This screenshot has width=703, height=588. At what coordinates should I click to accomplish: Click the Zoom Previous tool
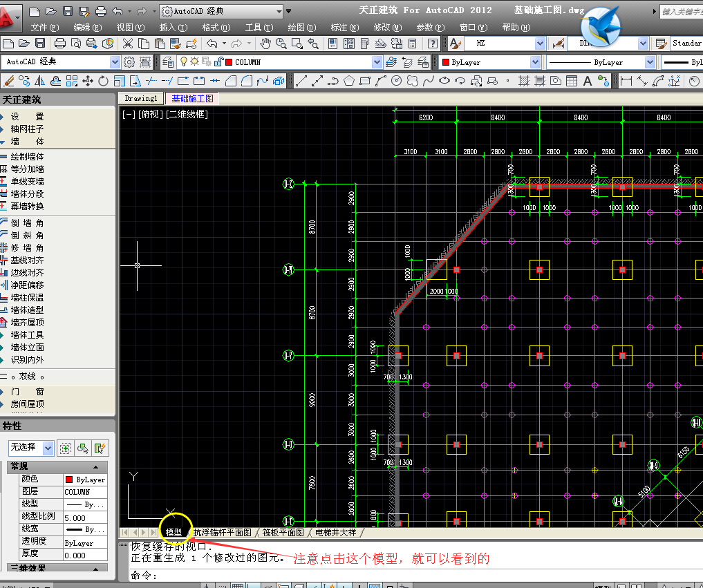[313, 44]
